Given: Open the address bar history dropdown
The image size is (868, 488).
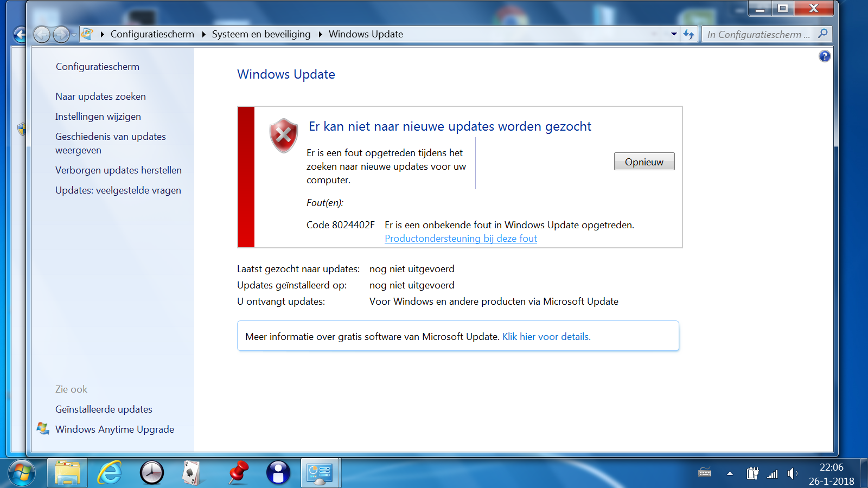Looking at the screenshot, I should (x=674, y=34).
